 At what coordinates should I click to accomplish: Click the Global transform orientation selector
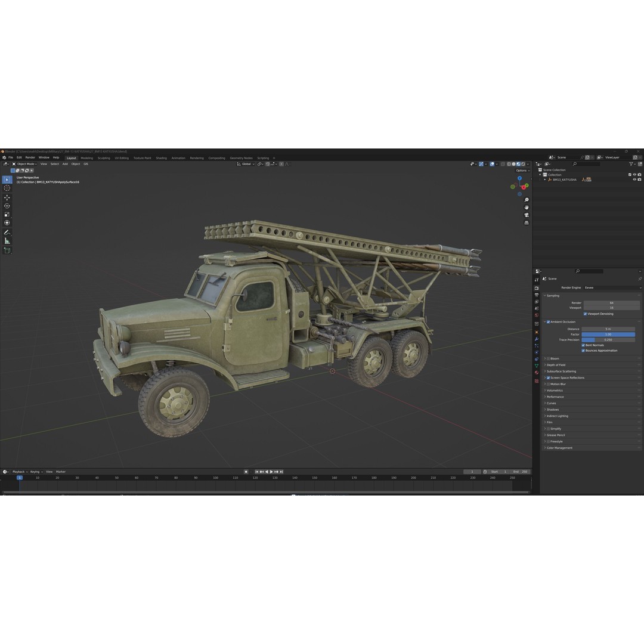point(246,163)
